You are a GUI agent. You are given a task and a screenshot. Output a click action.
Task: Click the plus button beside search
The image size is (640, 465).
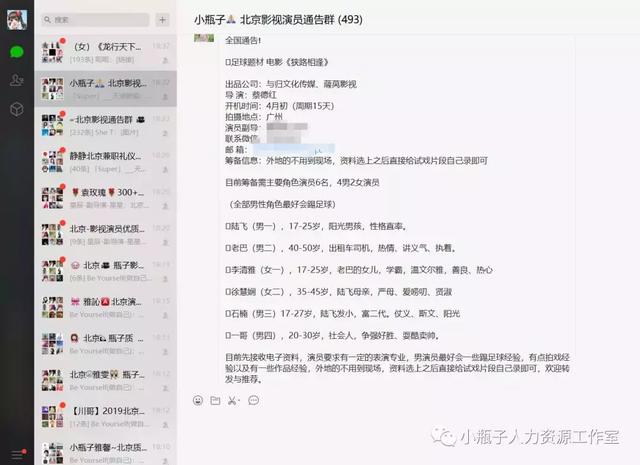coord(162,20)
